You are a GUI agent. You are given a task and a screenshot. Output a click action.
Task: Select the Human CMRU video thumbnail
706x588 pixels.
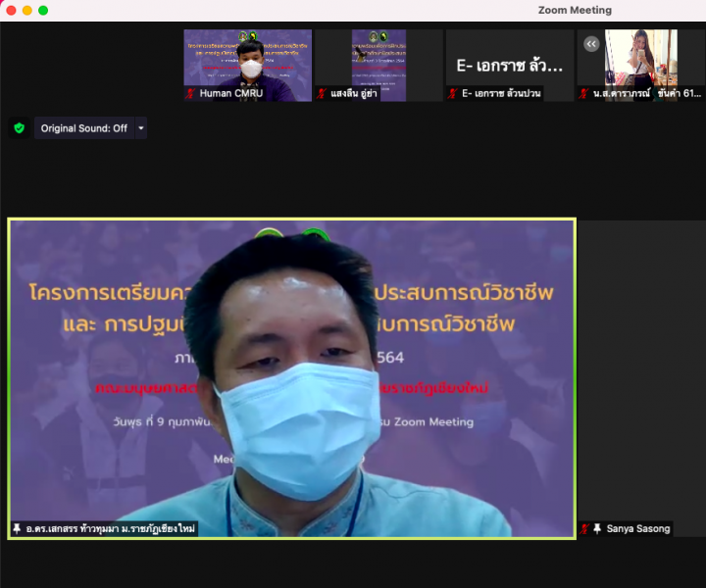[248, 59]
